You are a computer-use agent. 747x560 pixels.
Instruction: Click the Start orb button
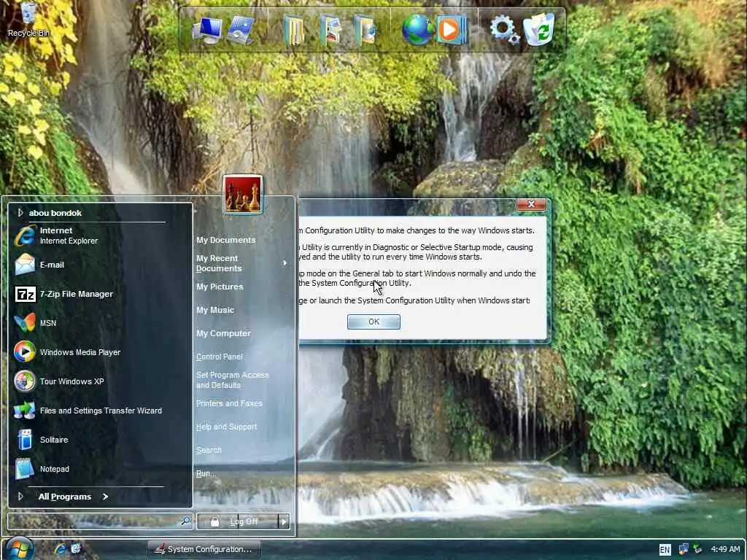coord(19,548)
